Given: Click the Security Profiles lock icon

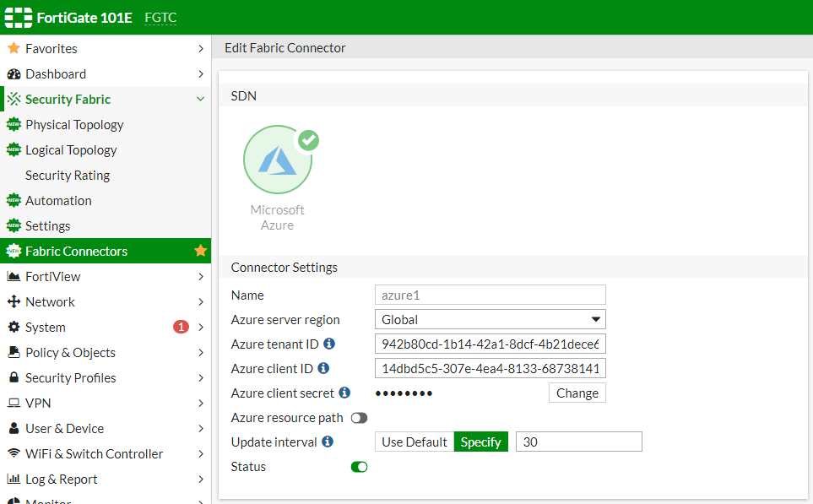Looking at the screenshot, I should point(14,377).
